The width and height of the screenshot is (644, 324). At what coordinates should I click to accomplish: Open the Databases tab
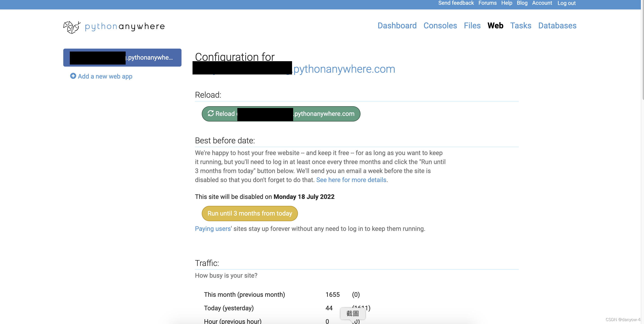(x=557, y=25)
